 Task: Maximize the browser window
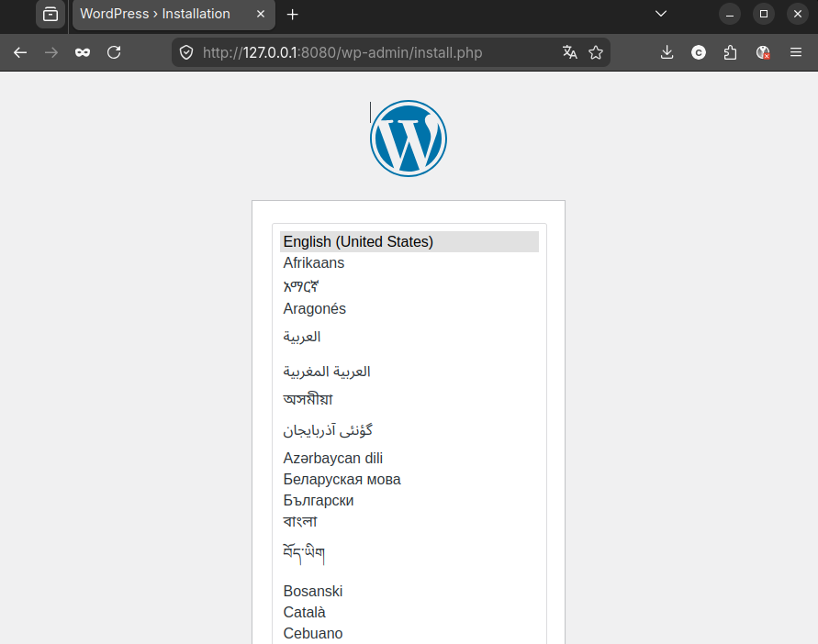[764, 14]
